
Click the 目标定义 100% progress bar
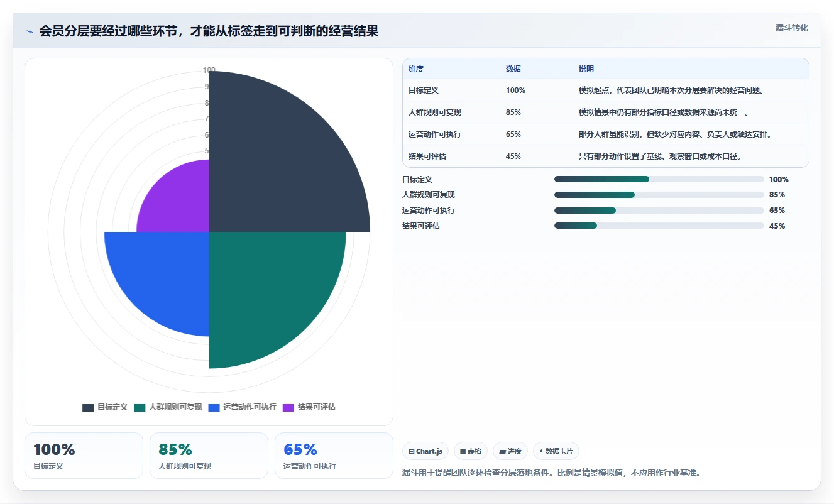(659, 179)
